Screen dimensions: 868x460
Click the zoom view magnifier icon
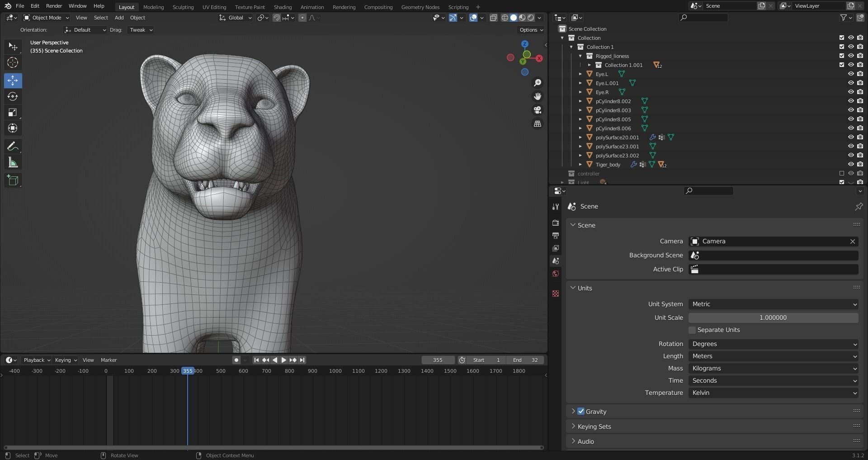tap(537, 83)
